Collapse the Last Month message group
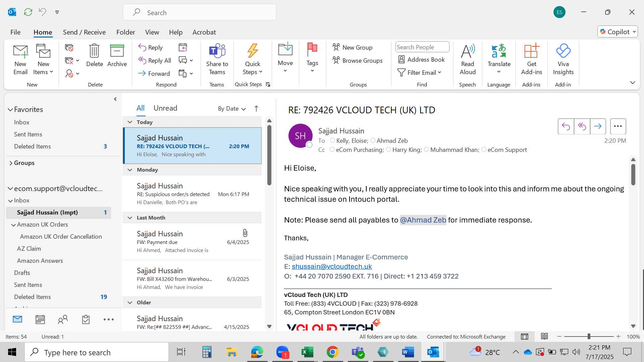Viewport: 644px width, 362px height. click(x=130, y=218)
